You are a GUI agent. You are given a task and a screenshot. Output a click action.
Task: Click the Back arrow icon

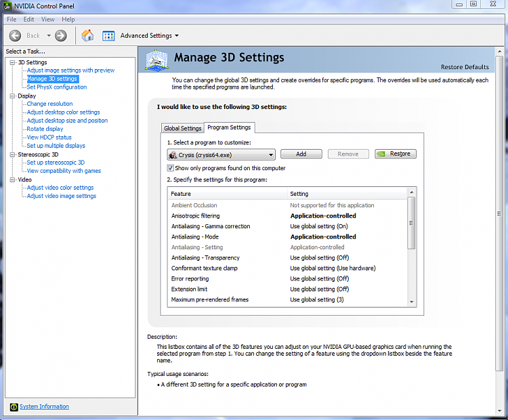click(15, 36)
